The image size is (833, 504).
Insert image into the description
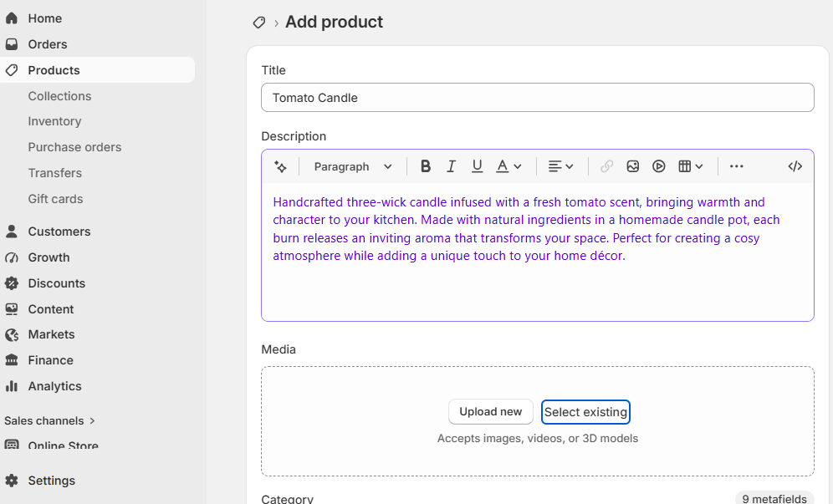coord(633,167)
